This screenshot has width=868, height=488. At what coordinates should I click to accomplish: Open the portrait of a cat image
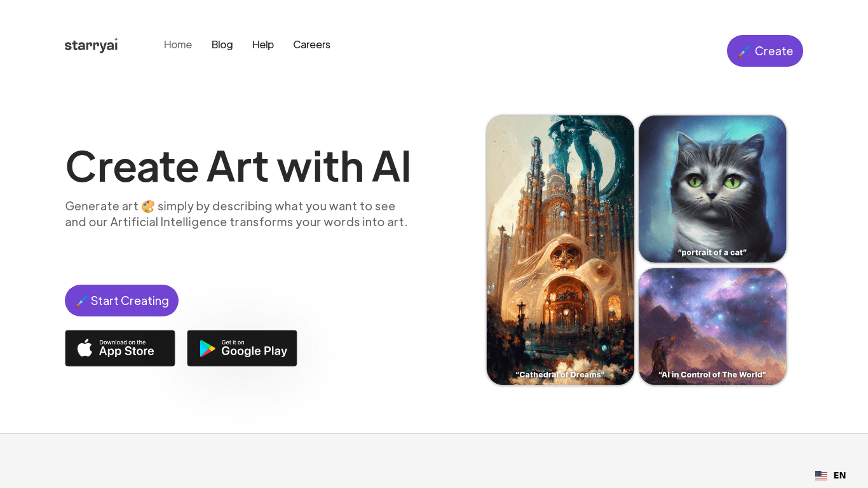pos(713,189)
